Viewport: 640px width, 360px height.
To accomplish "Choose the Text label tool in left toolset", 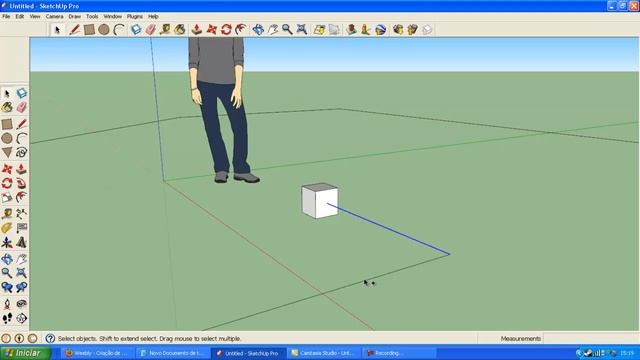I will pyautogui.click(x=21, y=228).
